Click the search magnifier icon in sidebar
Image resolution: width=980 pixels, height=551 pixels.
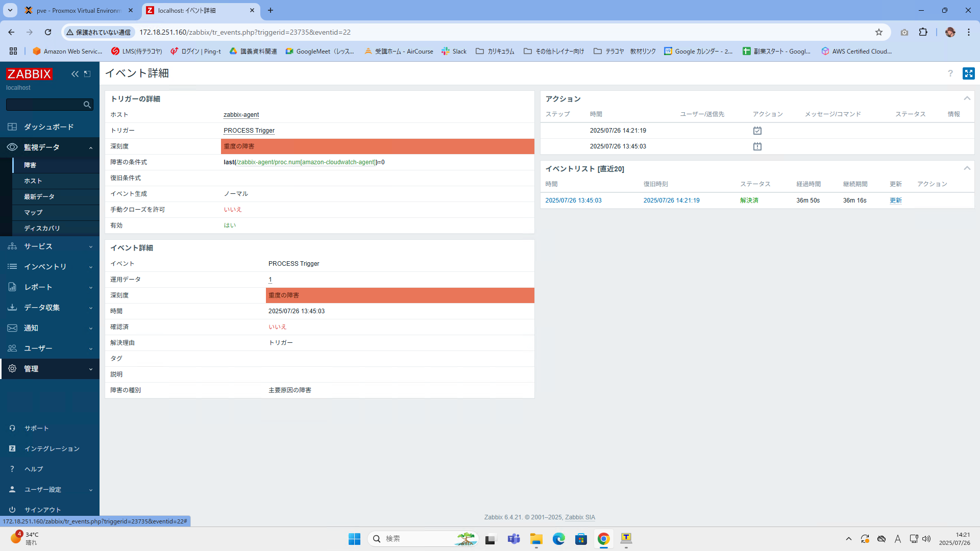(x=87, y=105)
